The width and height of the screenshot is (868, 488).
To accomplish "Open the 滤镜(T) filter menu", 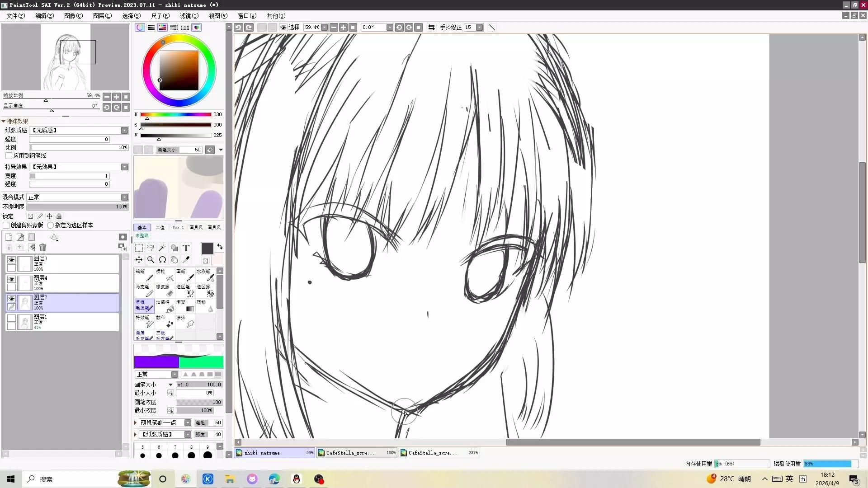I will [x=189, y=16].
